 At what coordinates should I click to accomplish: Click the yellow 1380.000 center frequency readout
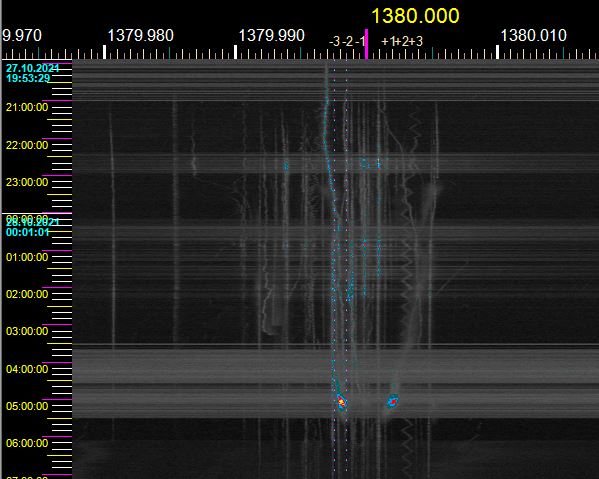[x=415, y=16]
